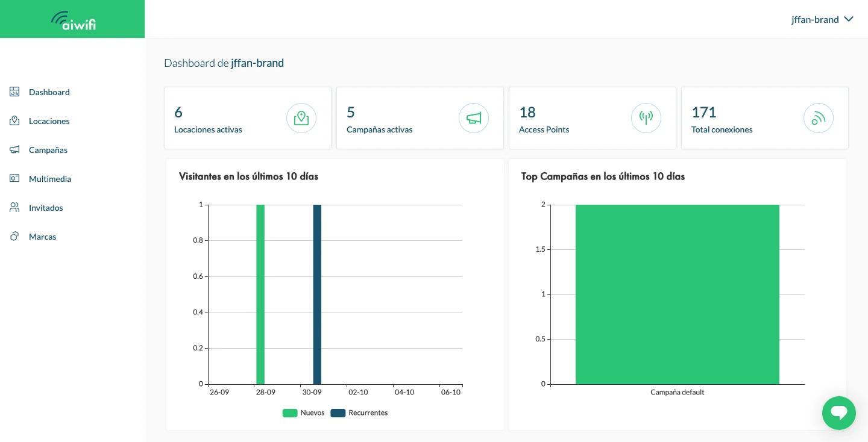Click the Campañas activas megaphone icon

(473, 118)
